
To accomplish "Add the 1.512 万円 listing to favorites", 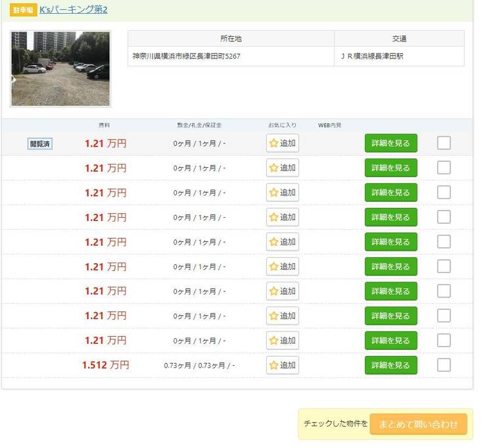I will tap(283, 365).
